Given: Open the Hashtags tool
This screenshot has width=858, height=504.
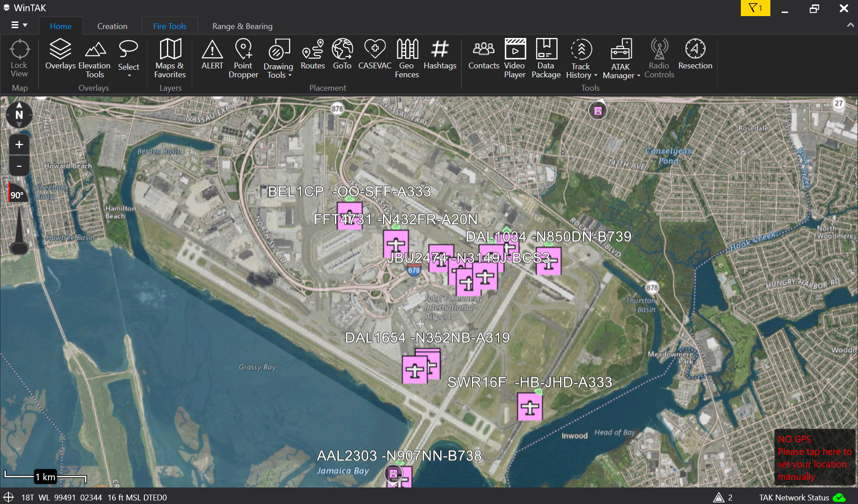Looking at the screenshot, I should click(x=440, y=55).
